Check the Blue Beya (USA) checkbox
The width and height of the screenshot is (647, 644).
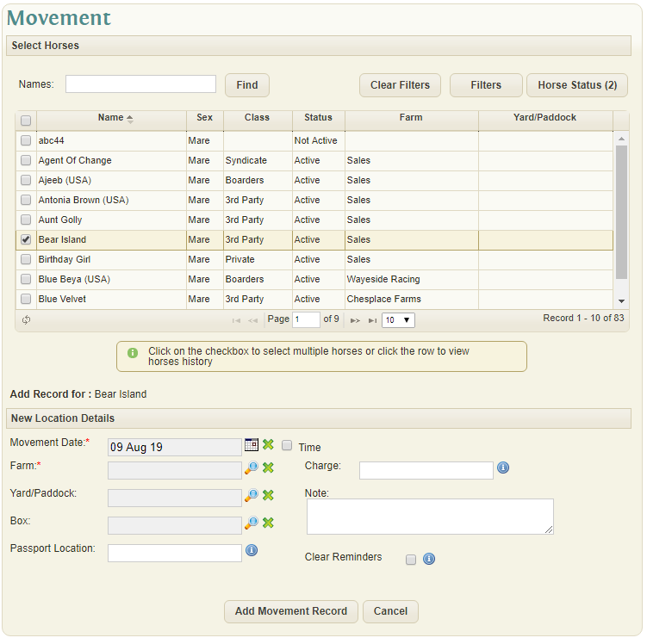click(x=26, y=279)
